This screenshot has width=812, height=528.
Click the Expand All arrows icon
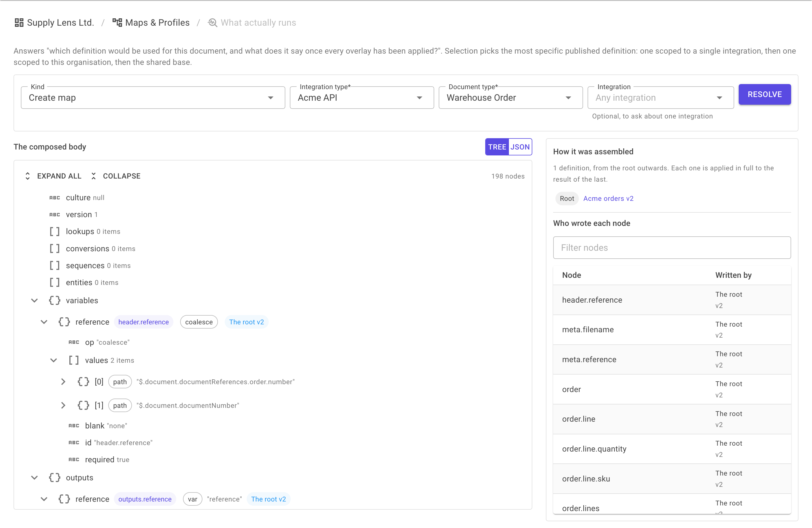(x=28, y=176)
